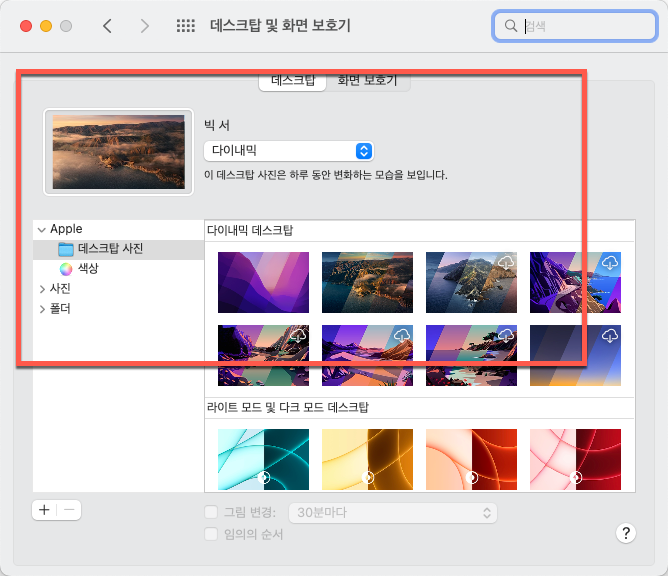Minimize the window with yellow button

click(x=46, y=26)
